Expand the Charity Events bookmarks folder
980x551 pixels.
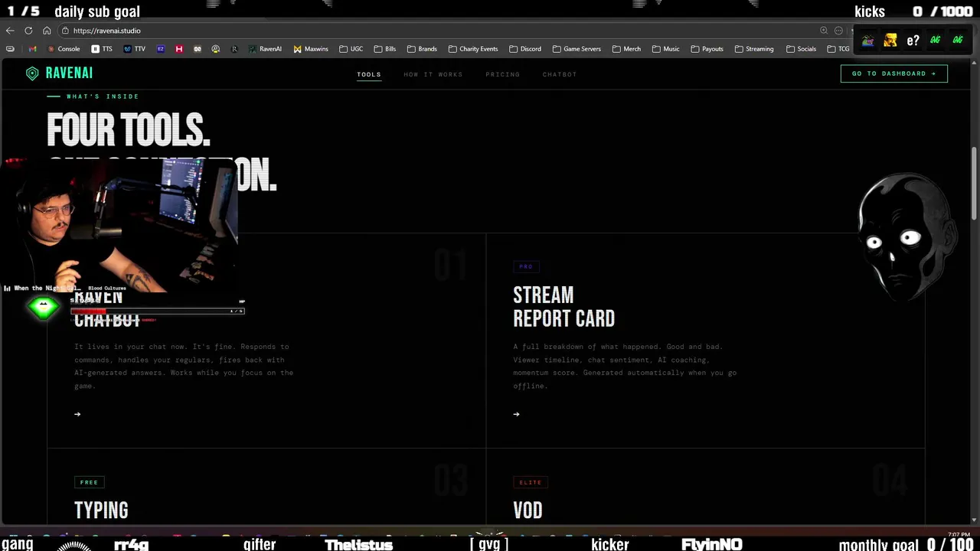point(473,49)
